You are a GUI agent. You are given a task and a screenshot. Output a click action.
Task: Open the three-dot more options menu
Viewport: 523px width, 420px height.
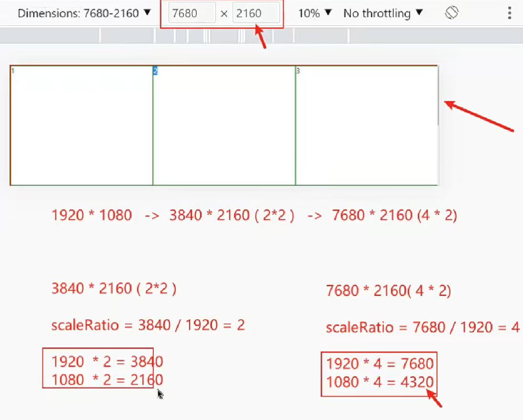tap(510, 13)
